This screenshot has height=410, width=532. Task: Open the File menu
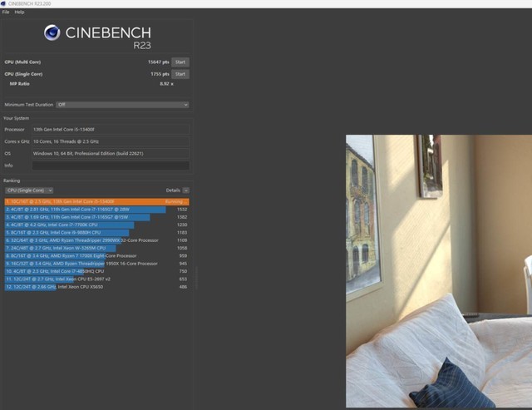pyautogui.click(x=6, y=12)
